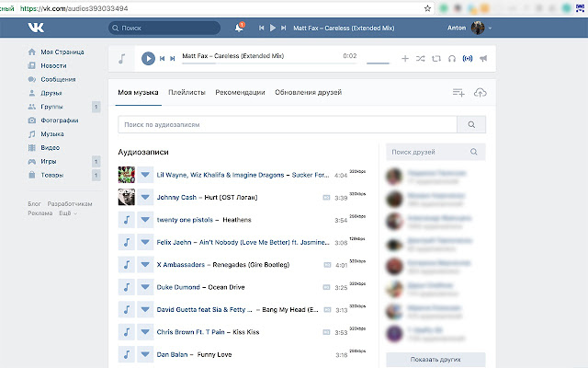Click the music note icon in the player
Screen dimensions: 588x368
point(122,58)
